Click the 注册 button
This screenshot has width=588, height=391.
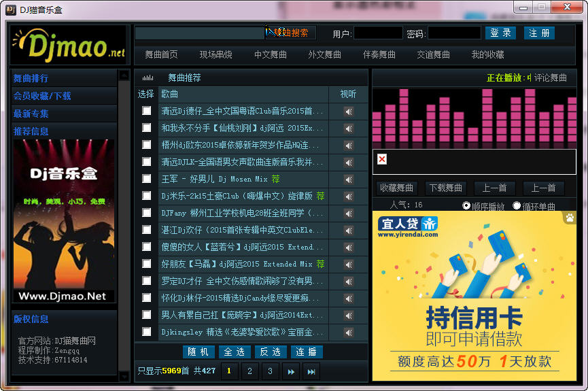click(539, 33)
